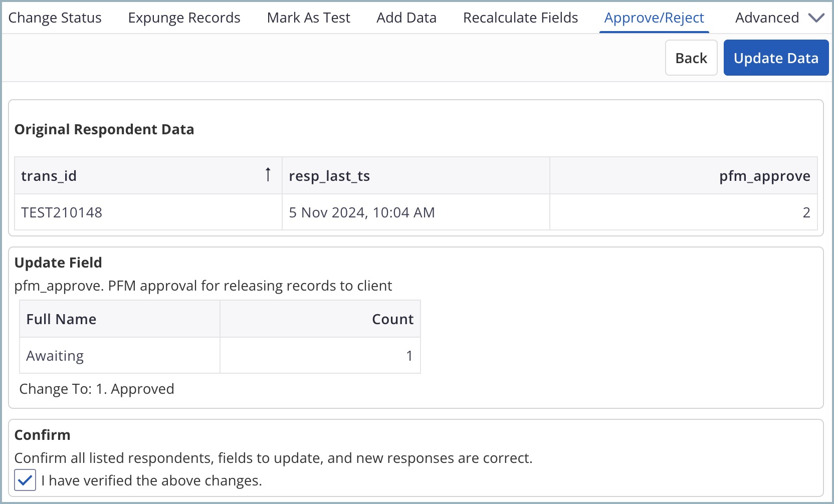Click the Update Field heading
The width and height of the screenshot is (834, 504).
58,263
